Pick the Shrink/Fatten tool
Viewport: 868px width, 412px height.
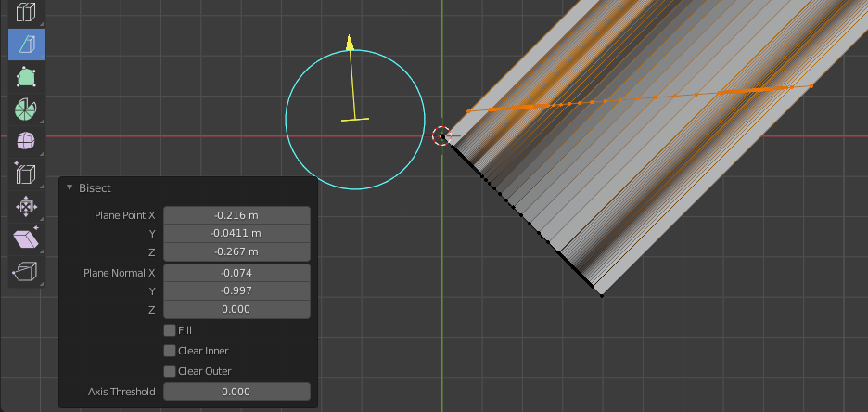(26, 207)
